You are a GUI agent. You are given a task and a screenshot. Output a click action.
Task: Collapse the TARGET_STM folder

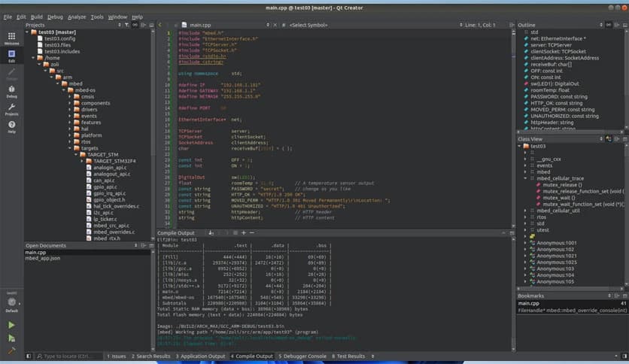pos(76,154)
